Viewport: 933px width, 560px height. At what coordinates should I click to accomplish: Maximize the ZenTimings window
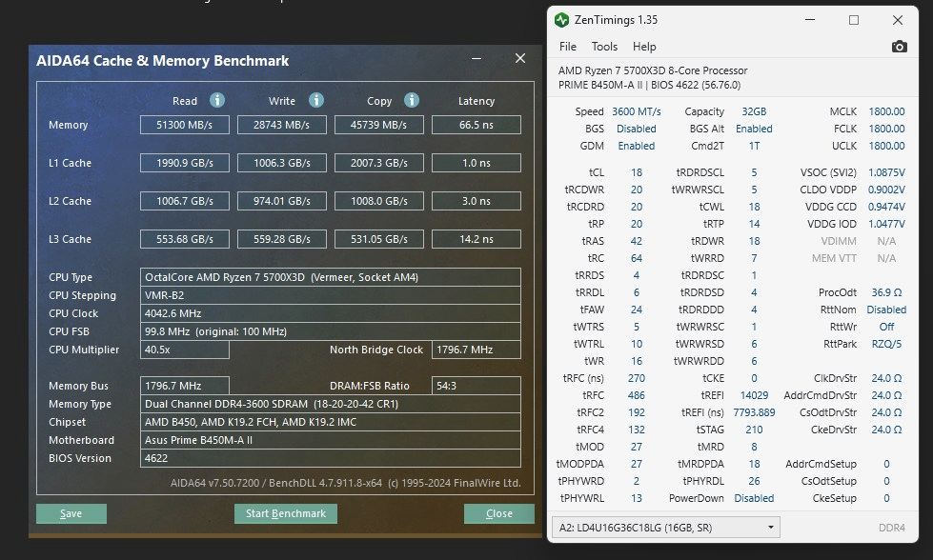pos(854,20)
